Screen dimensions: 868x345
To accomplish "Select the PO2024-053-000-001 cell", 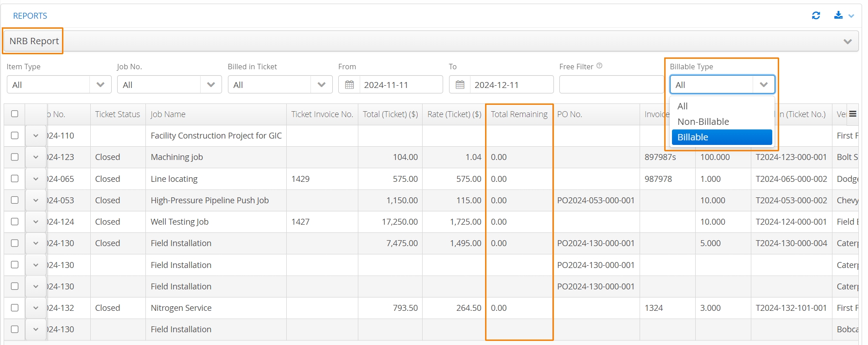I will click(x=596, y=200).
